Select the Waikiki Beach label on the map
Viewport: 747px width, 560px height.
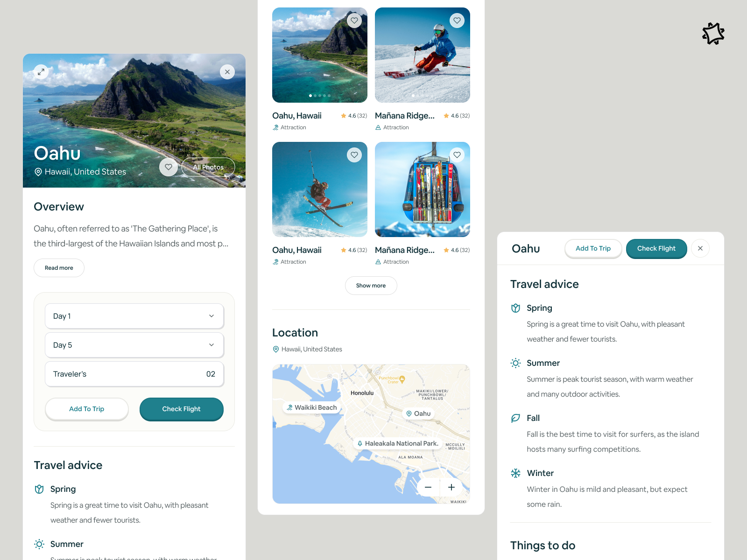(312, 407)
